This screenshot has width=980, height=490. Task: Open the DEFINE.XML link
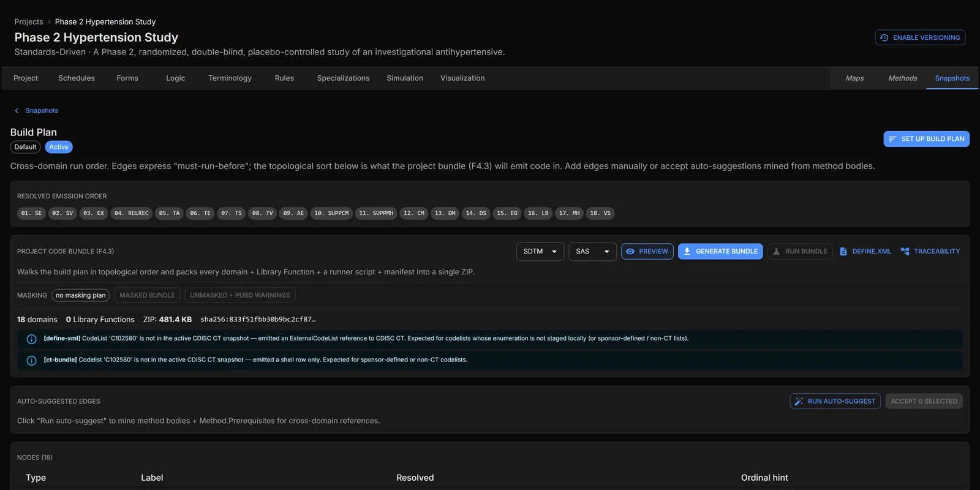point(872,252)
